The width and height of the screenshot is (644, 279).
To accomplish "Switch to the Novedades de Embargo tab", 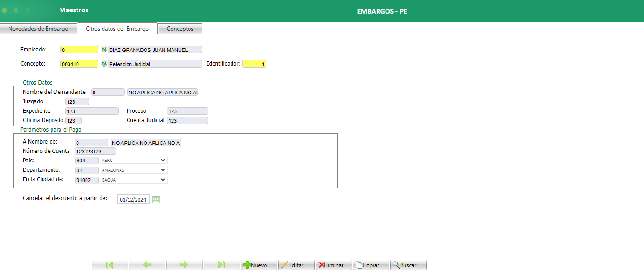I will pyautogui.click(x=38, y=29).
